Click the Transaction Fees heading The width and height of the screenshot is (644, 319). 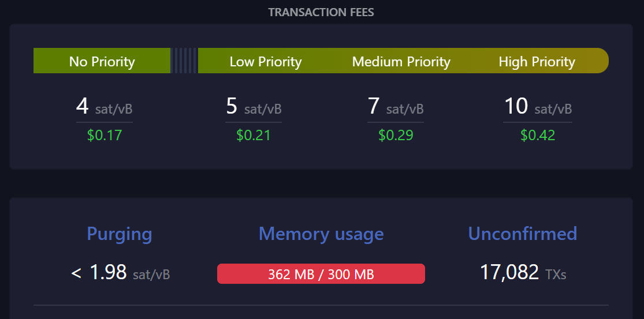[x=321, y=12]
